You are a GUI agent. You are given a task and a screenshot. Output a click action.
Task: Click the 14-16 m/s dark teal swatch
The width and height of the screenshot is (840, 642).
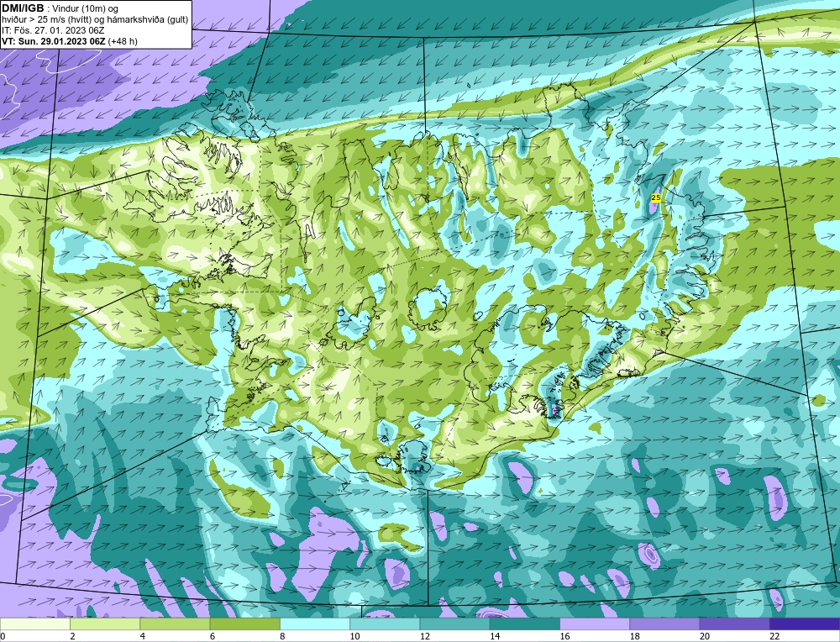click(525, 624)
